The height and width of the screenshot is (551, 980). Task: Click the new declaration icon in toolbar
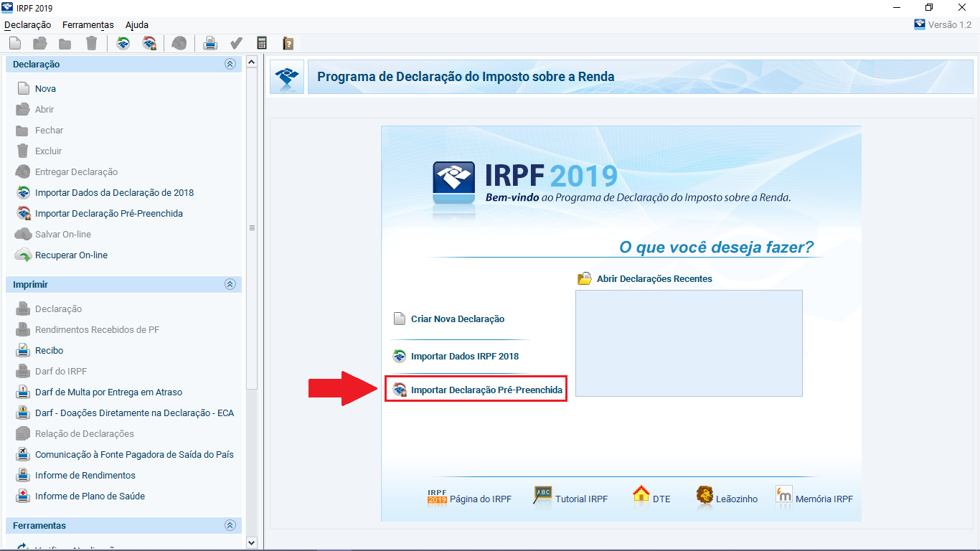(x=15, y=44)
